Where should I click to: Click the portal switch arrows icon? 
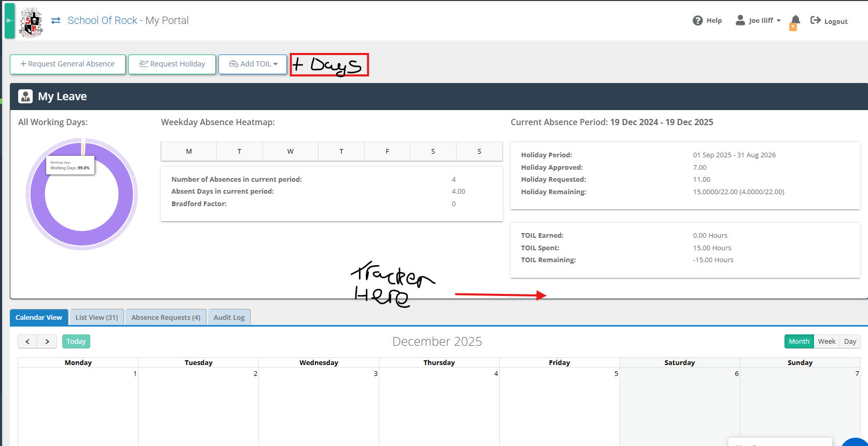point(56,21)
